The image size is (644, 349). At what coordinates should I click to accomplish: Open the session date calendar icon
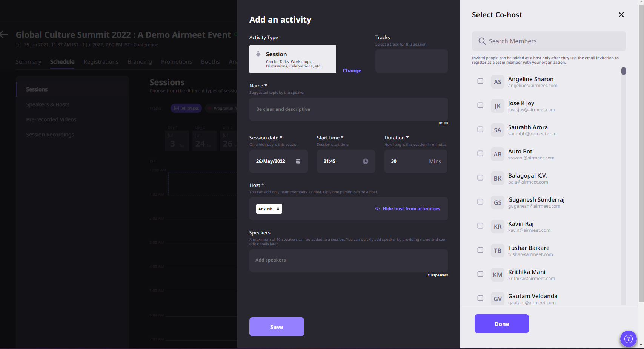click(298, 161)
